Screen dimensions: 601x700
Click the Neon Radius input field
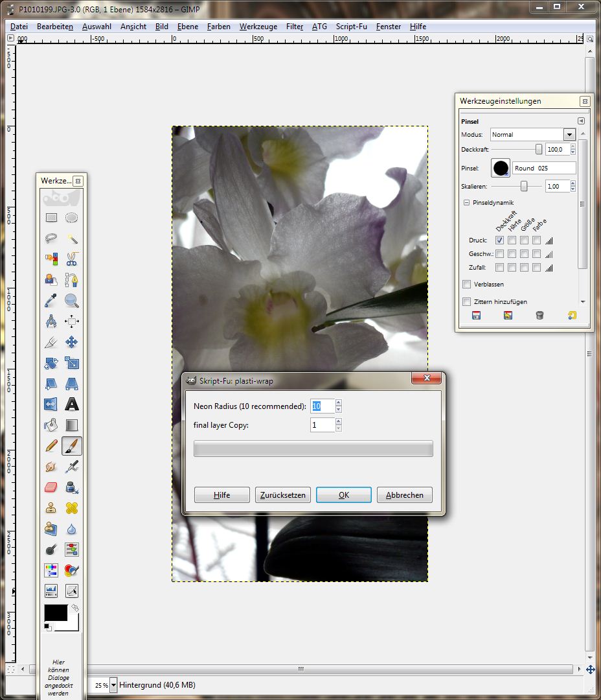coord(322,406)
